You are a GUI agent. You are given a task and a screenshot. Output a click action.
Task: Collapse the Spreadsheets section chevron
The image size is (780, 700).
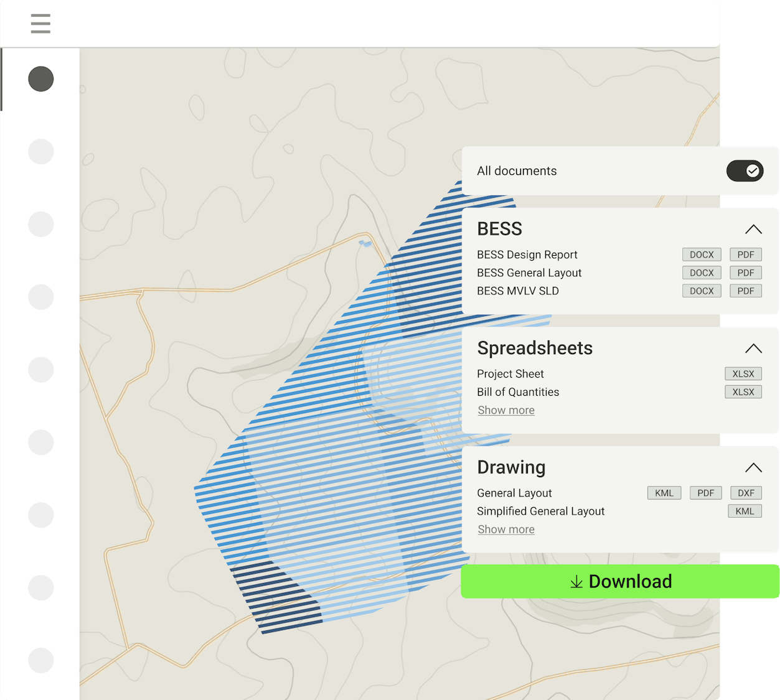pos(753,348)
